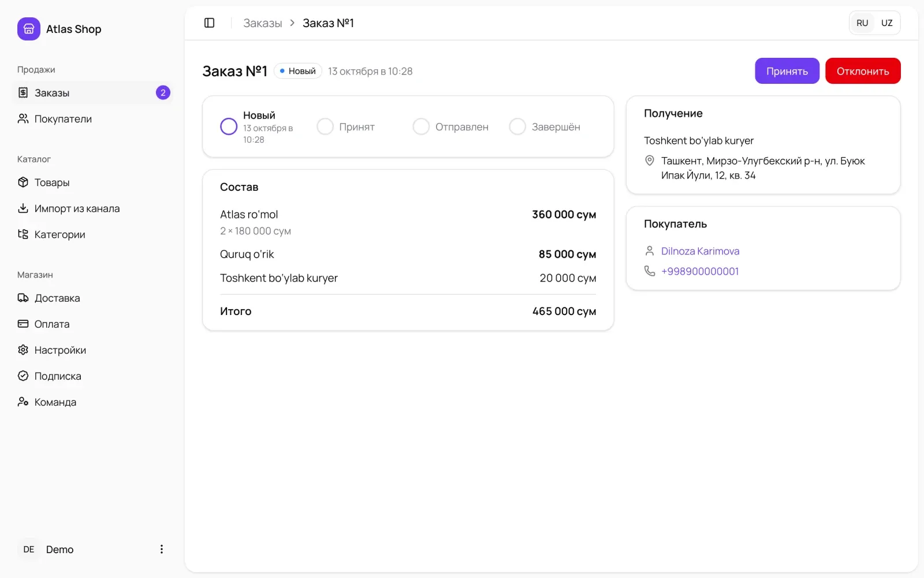Click the DE avatar at bottom
The width and height of the screenshot is (924, 578).
click(29, 549)
